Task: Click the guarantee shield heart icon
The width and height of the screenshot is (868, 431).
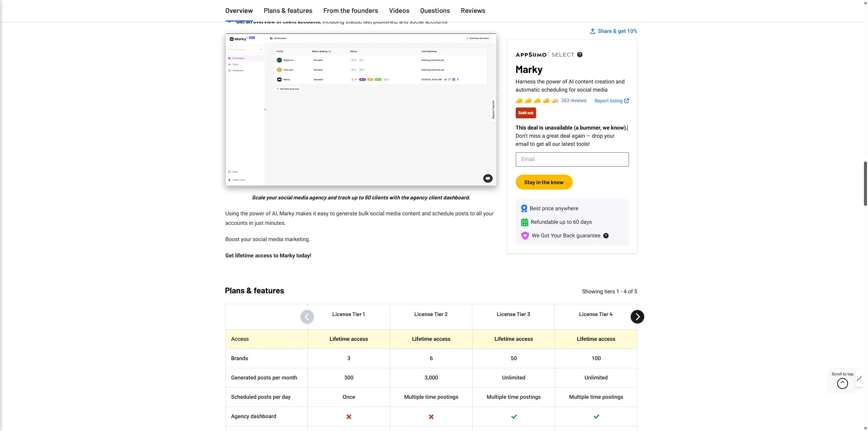Action: [525, 236]
